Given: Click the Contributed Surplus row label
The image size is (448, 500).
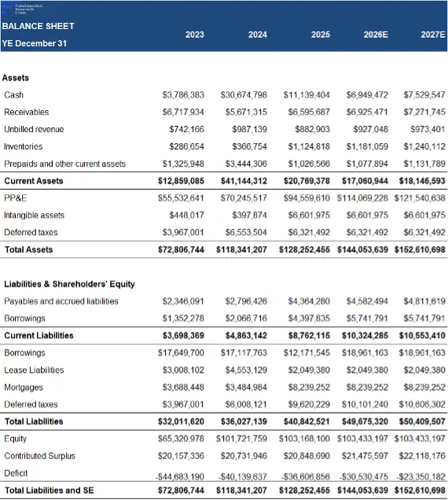Looking at the screenshot, I should coord(39,456).
